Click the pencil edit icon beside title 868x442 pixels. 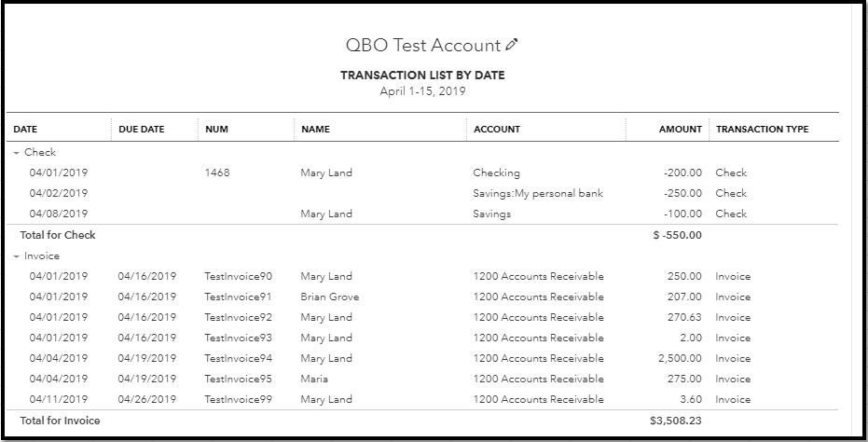click(512, 45)
